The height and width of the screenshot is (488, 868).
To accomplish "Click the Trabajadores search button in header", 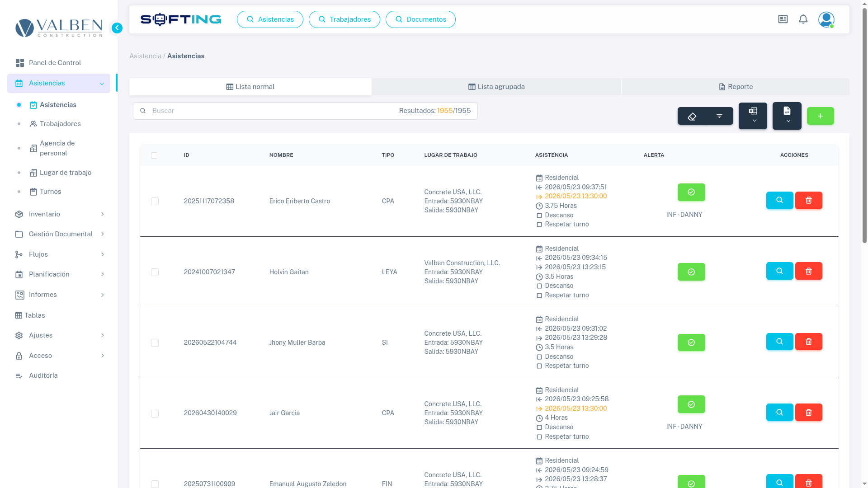I will point(344,19).
